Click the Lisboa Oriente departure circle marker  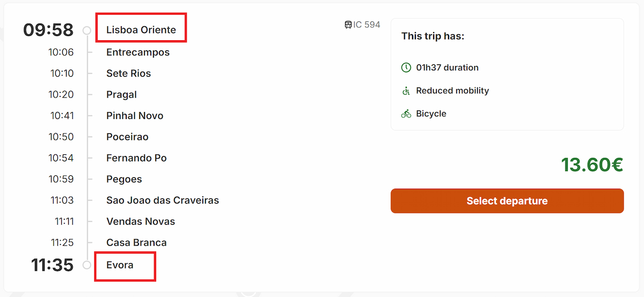pos(87,31)
